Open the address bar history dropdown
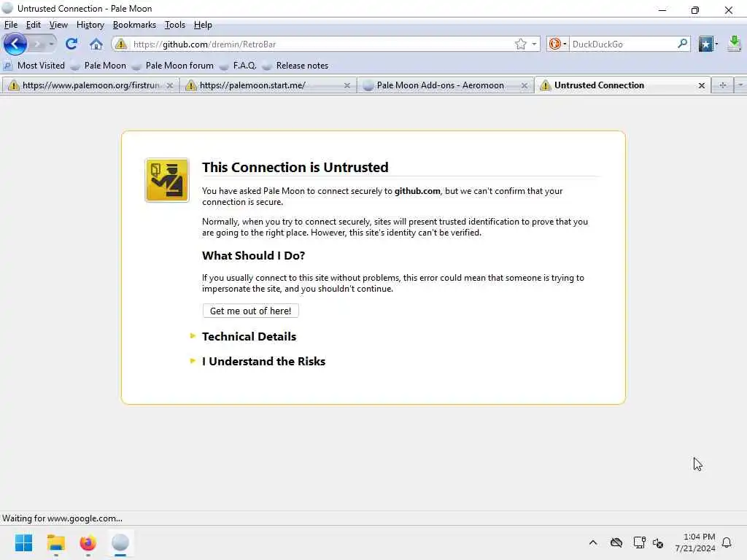Screen dimensions: 747x560 point(534,44)
